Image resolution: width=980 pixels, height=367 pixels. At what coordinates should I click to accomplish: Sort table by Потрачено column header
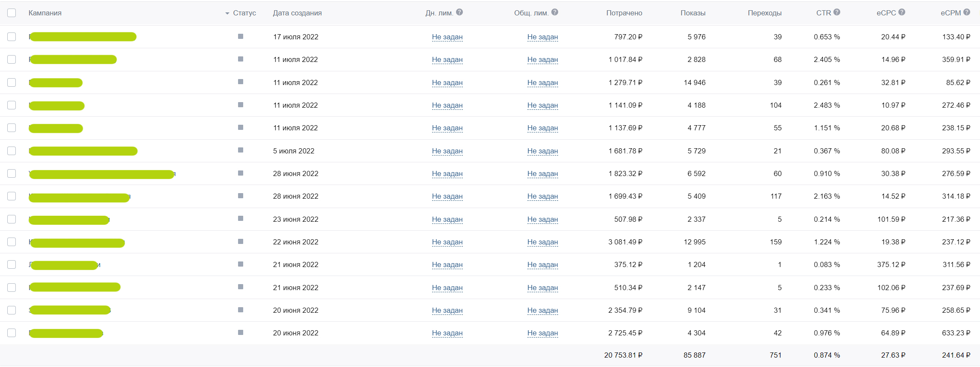[624, 13]
